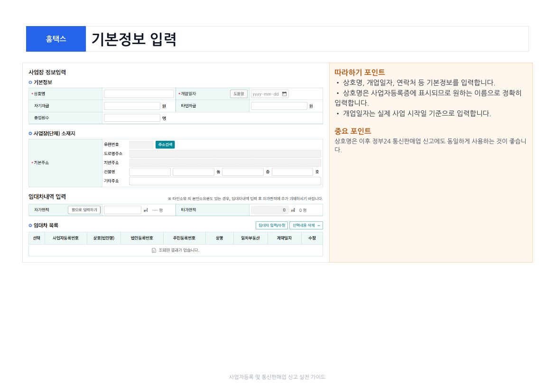Image resolution: width=555 pixels, height=392 pixels.
Task: Click the 주소검색 address search button
Action: [165, 145]
